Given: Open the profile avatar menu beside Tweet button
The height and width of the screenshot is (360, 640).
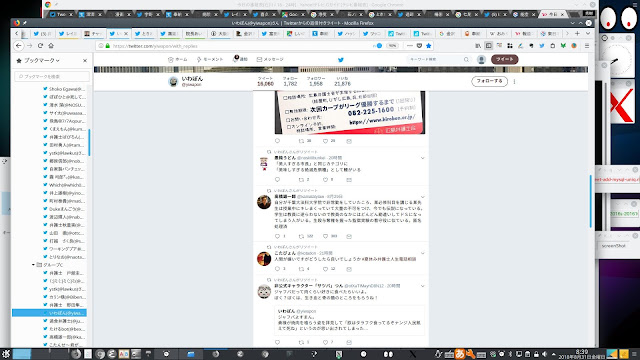Looking at the screenshot, I should tap(481, 60).
